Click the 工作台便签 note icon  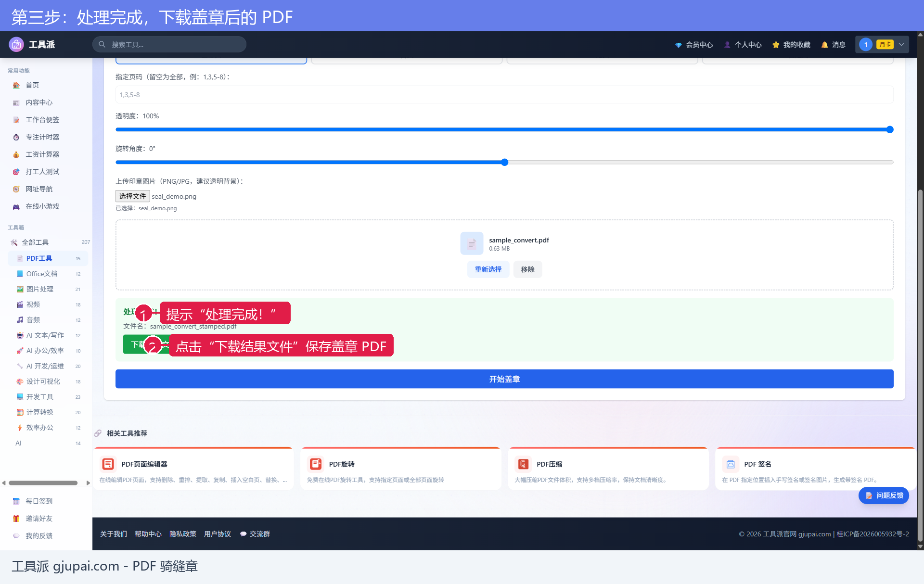point(16,120)
